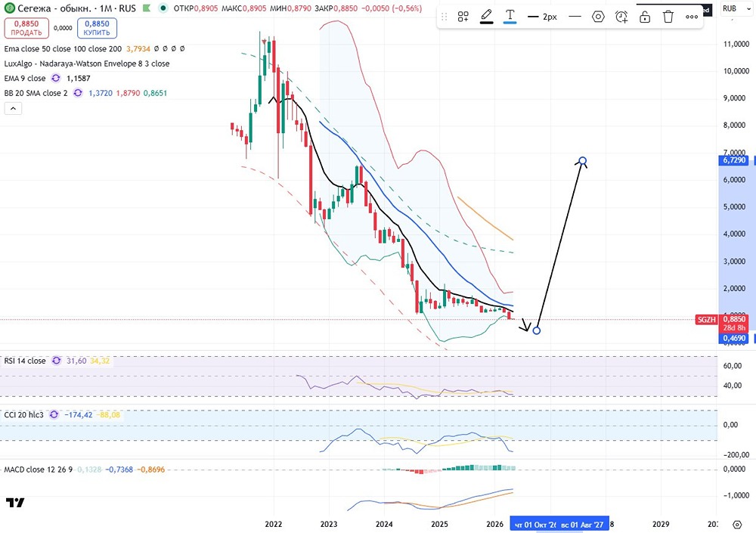
Task: Click the EMA value 3,7934
Action: pos(138,48)
